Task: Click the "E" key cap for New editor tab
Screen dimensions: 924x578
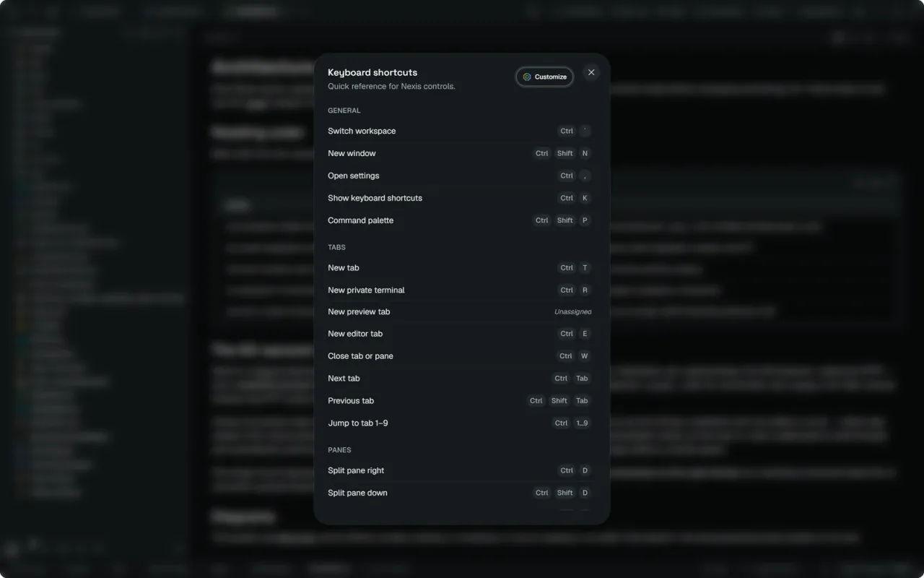Action: coord(585,334)
